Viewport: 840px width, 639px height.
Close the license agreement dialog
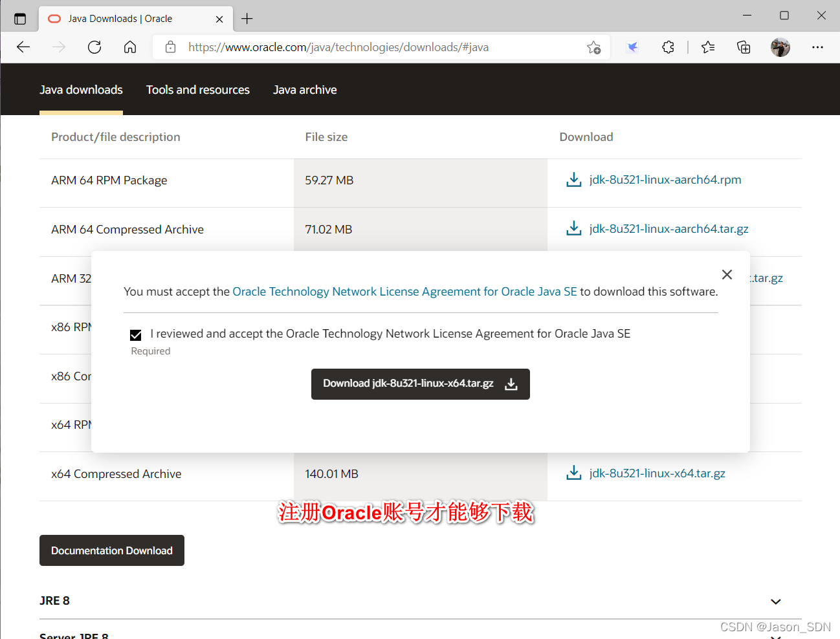coord(727,275)
